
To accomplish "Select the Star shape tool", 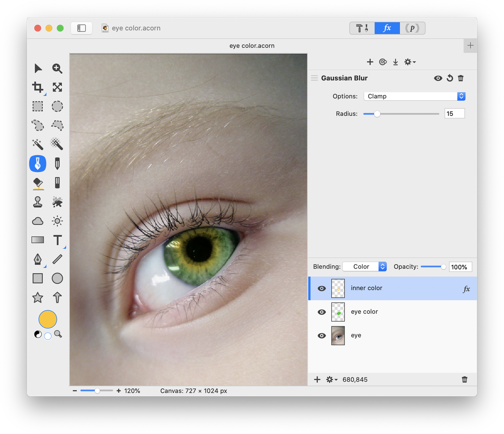I will click(x=38, y=298).
